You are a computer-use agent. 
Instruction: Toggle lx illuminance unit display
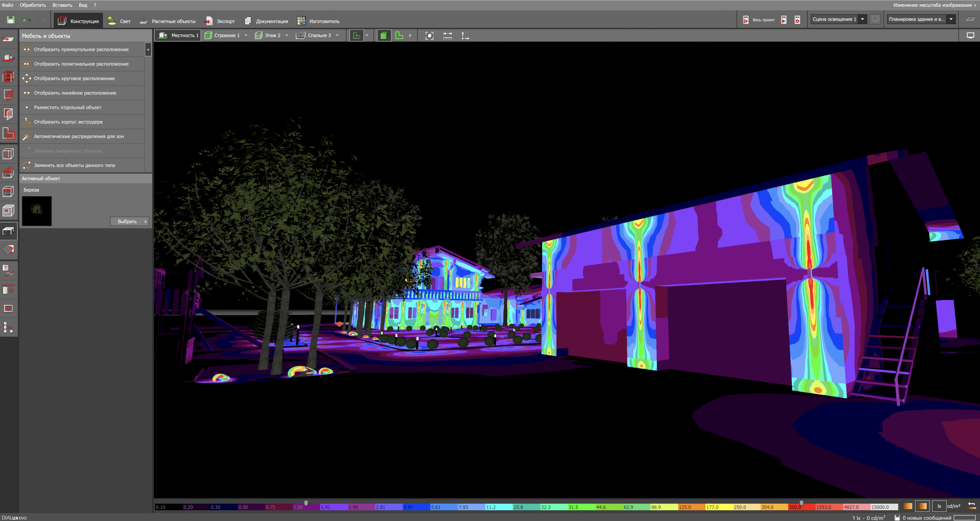pos(939,506)
